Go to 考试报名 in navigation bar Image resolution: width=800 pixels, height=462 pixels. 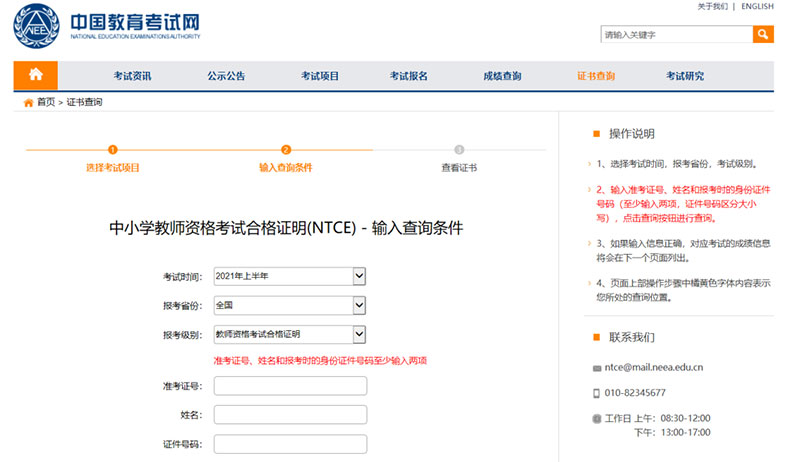[x=408, y=76]
